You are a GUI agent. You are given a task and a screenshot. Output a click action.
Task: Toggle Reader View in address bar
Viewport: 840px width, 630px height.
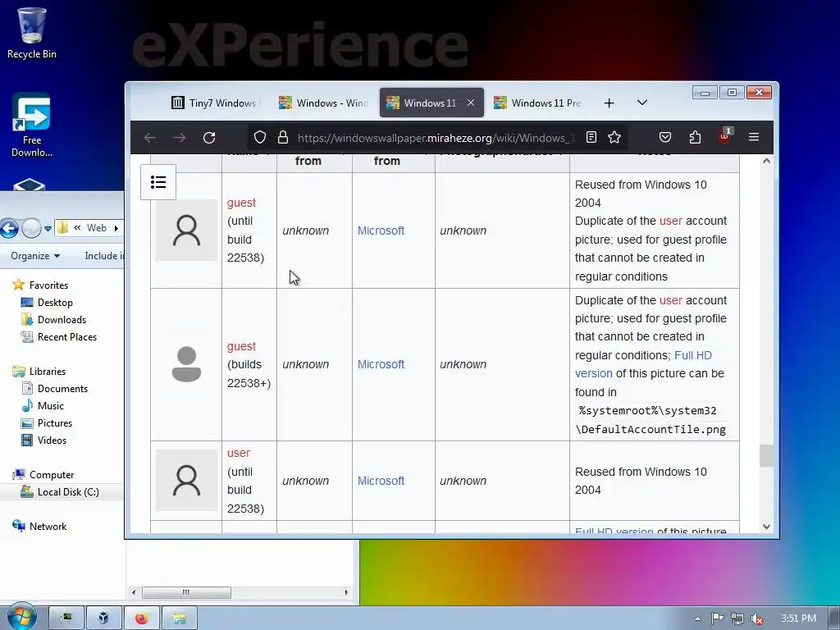pyautogui.click(x=591, y=138)
